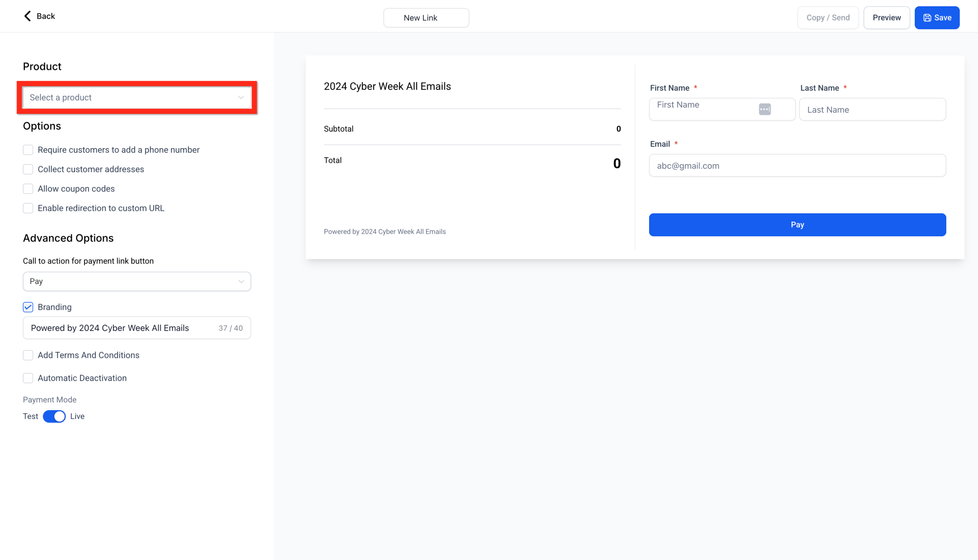Click the Email input field
The image size is (978, 560).
(797, 165)
